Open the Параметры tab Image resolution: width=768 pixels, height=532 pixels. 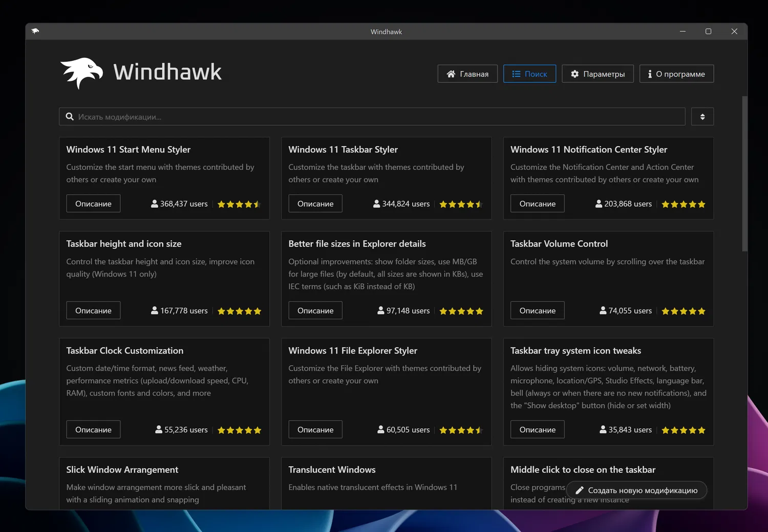598,74
